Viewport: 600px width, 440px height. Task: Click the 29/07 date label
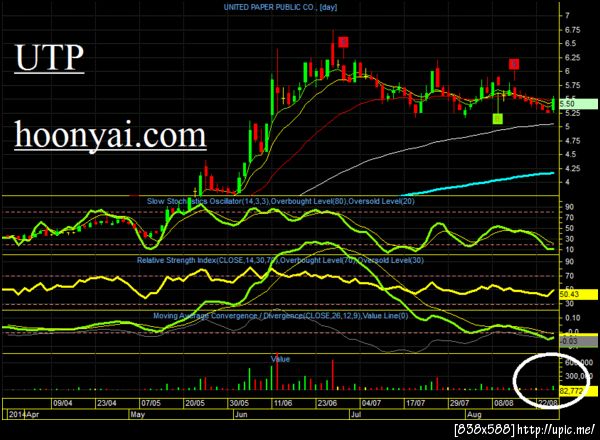(459, 403)
